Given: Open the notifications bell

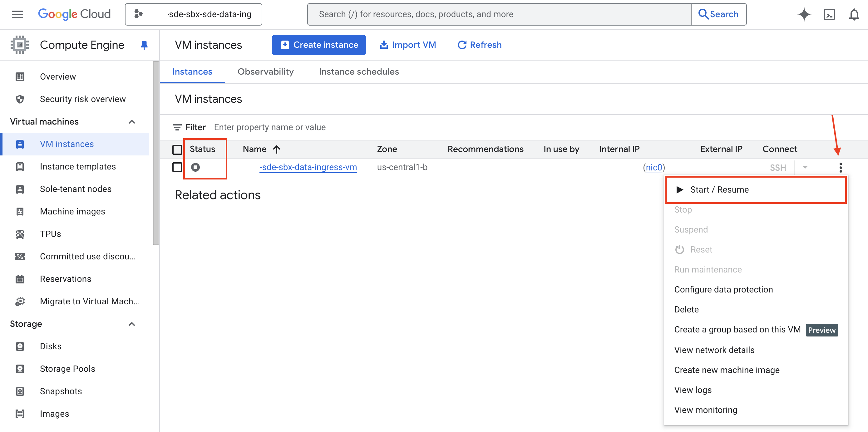Looking at the screenshot, I should [x=854, y=14].
